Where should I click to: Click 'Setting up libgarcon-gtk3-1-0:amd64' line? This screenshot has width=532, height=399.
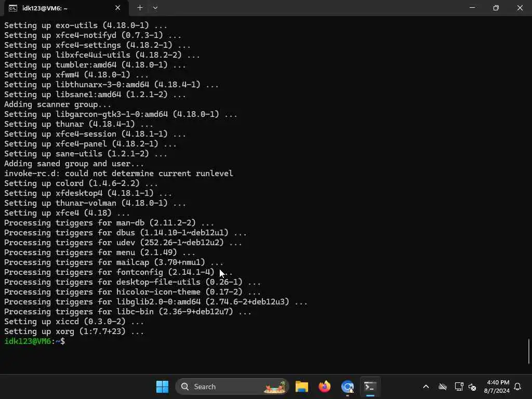tap(121, 115)
